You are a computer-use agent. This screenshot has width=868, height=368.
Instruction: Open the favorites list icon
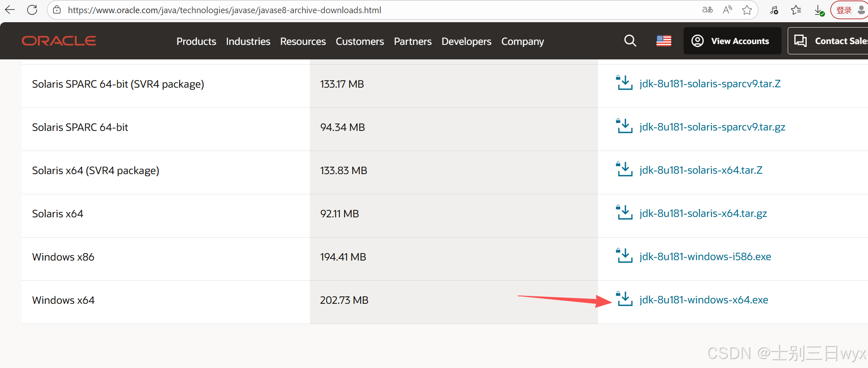click(796, 10)
